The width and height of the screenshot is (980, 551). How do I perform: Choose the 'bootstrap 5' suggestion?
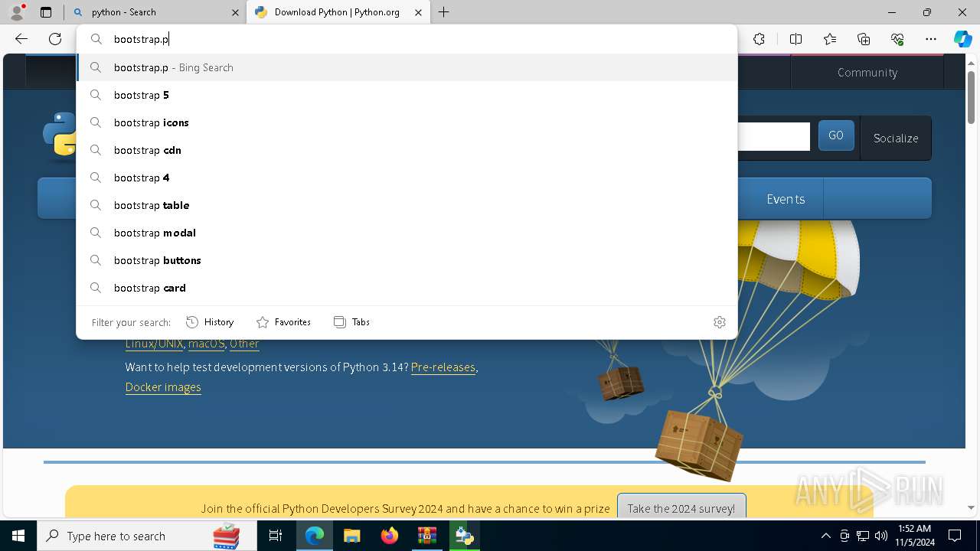tap(407, 95)
